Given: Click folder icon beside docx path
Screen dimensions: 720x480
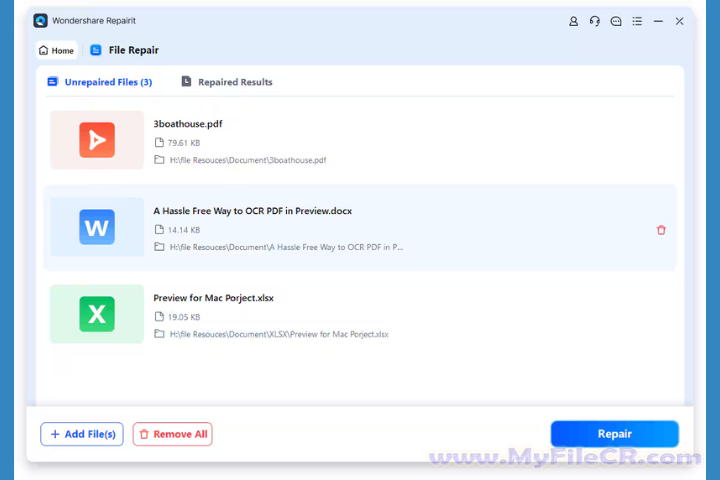Looking at the screenshot, I should pyautogui.click(x=159, y=247).
